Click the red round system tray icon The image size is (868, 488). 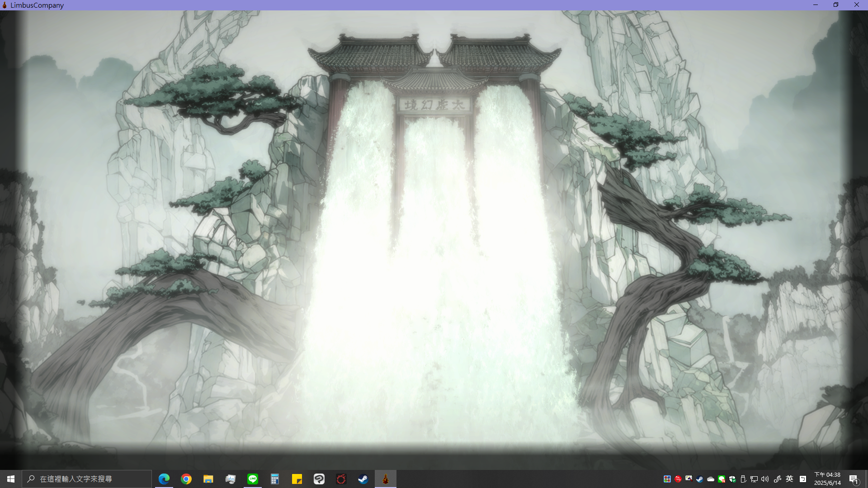678,479
